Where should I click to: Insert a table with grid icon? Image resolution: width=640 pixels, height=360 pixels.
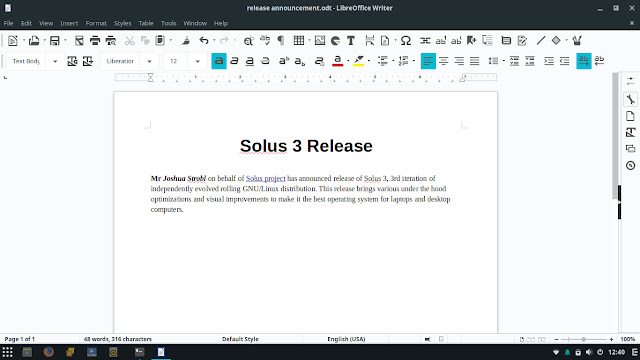(x=299, y=40)
